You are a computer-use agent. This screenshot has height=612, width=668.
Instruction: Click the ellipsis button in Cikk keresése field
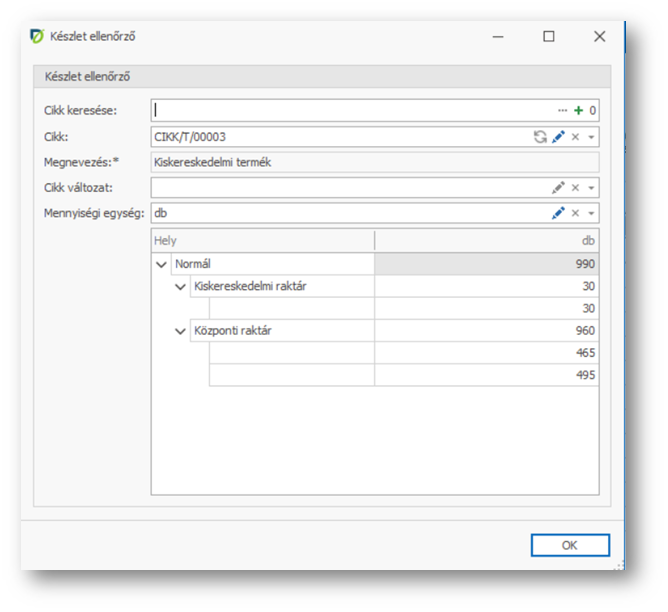(562, 110)
